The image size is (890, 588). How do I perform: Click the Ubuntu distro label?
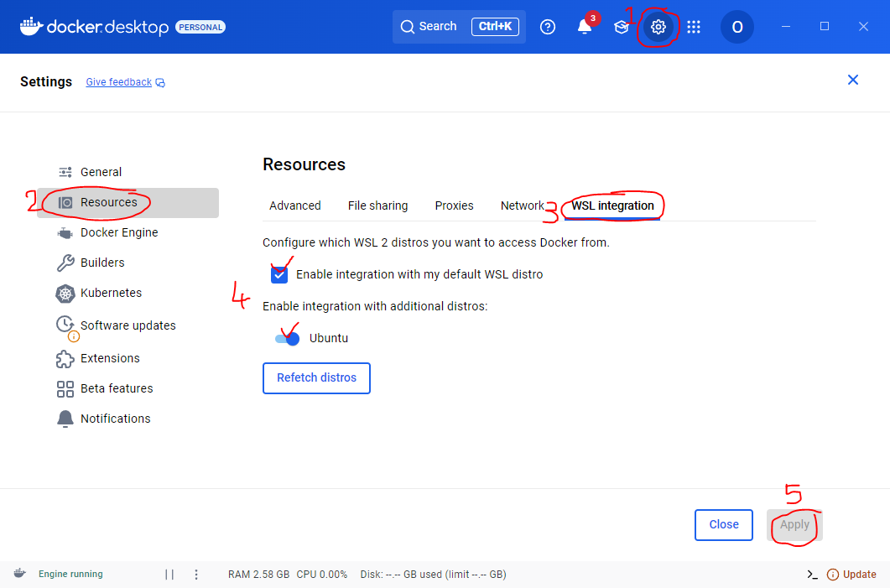(329, 338)
